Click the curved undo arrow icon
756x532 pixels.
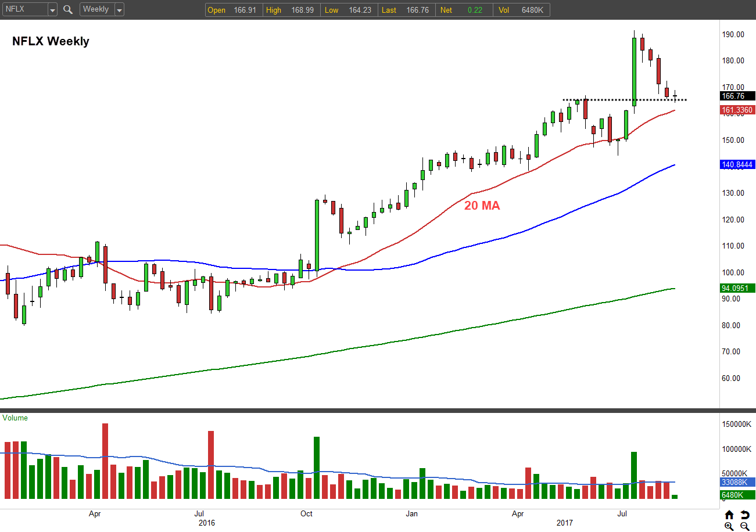pyautogui.click(x=744, y=515)
